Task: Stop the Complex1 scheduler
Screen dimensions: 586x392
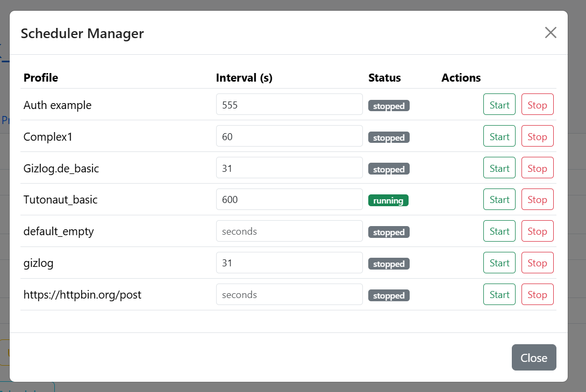Action: (x=537, y=136)
